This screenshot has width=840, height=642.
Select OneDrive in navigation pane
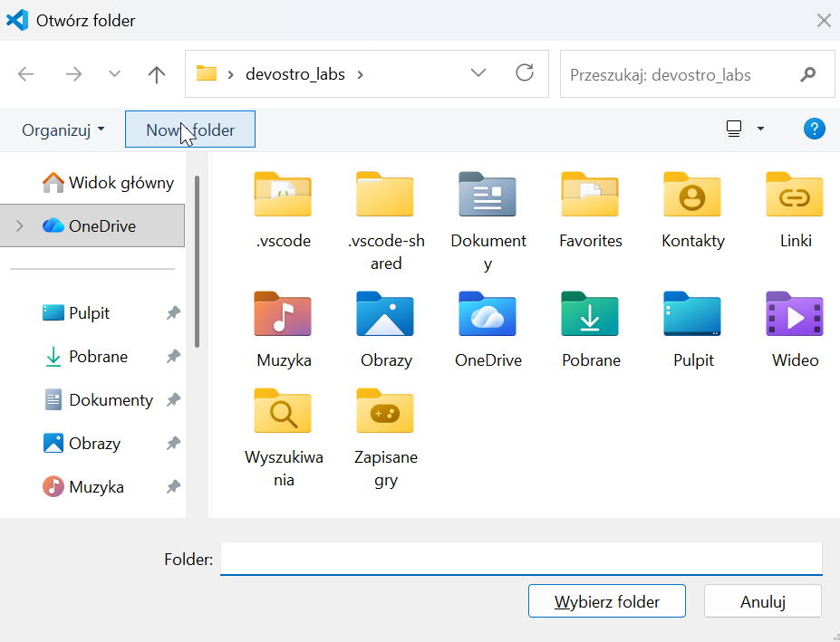(92, 225)
